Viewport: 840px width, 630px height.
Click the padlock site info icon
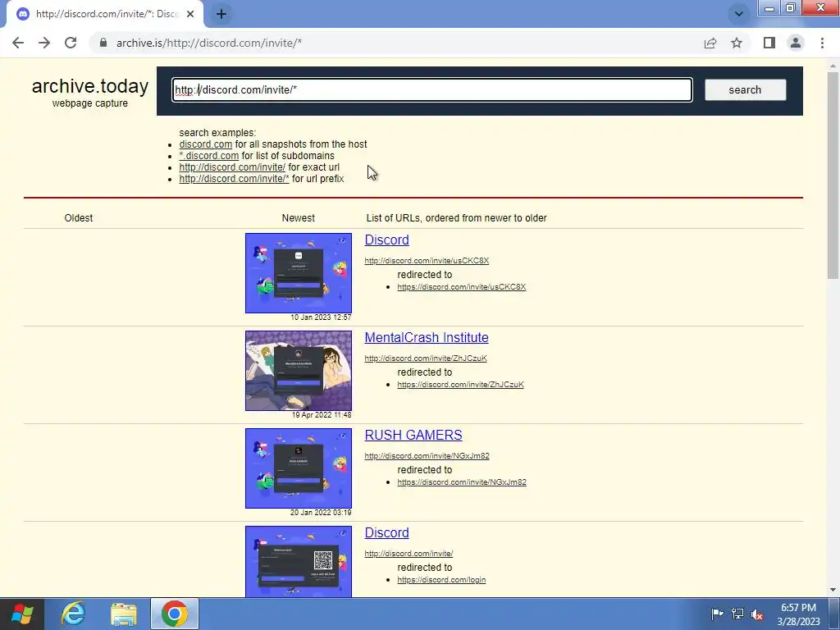[x=103, y=43]
